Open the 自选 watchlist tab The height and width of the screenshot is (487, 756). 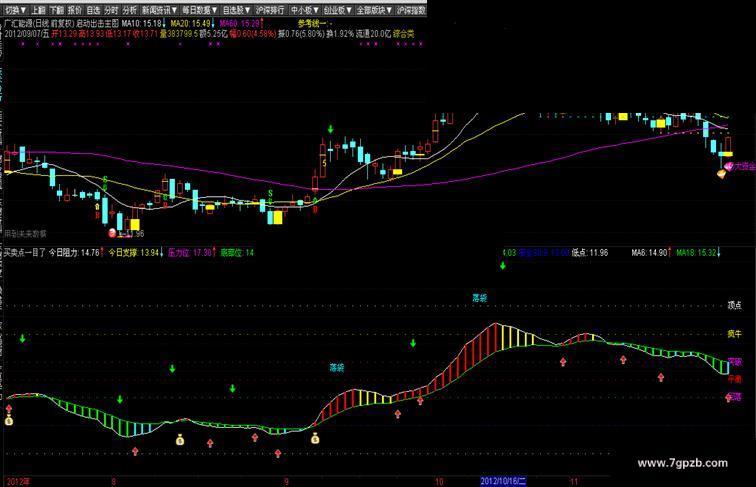click(x=93, y=10)
